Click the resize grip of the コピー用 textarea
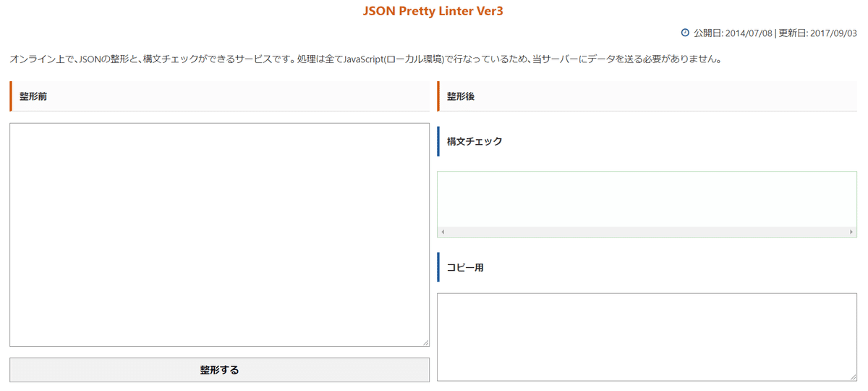The width and height of the screenshot is (868, 391). tap(853, 377)
